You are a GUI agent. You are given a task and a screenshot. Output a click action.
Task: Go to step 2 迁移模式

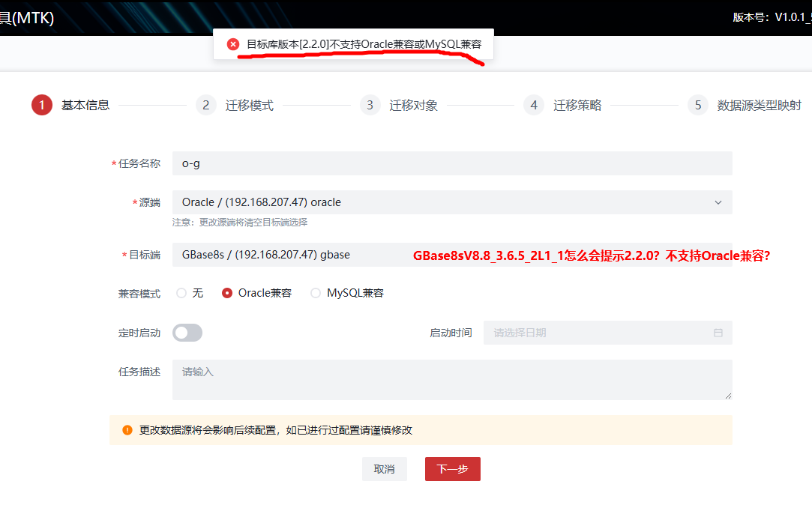pyautogui.click(x=235, y=105)
